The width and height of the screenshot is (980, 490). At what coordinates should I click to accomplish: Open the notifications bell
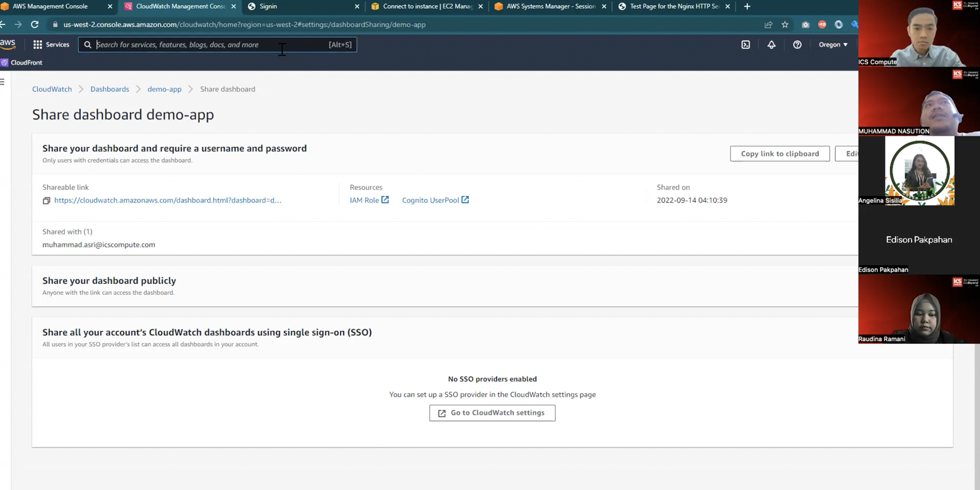(x=771, y=44)
